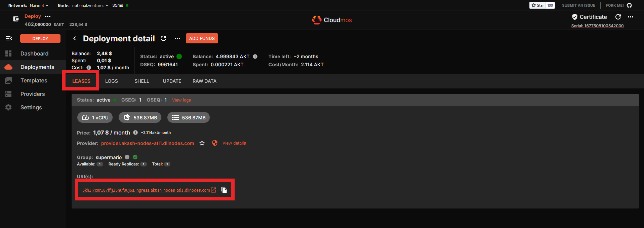
Task: Open the deployment detail more options menu
Action: pyautogui.click(x=177, y=39)
